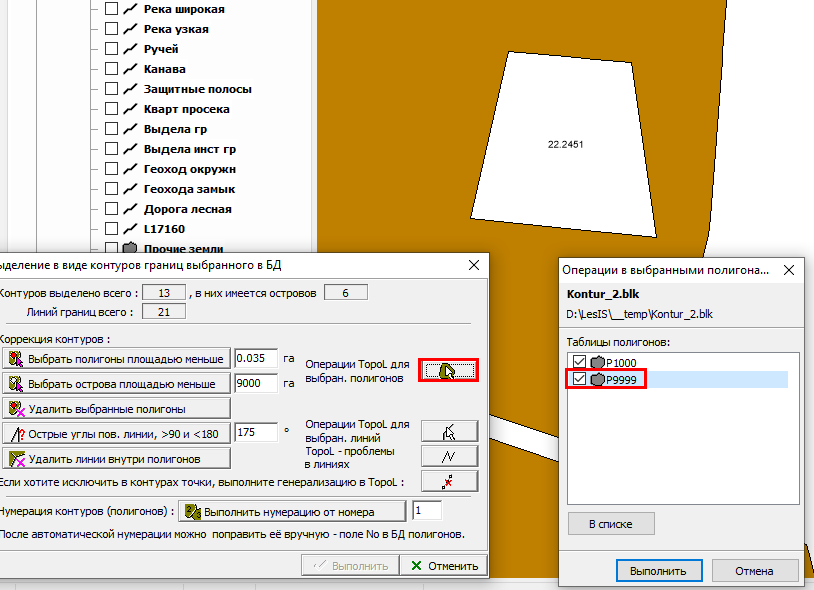
Task: Click the polygon icon of Прочие земли
Action: pos(130,248)
